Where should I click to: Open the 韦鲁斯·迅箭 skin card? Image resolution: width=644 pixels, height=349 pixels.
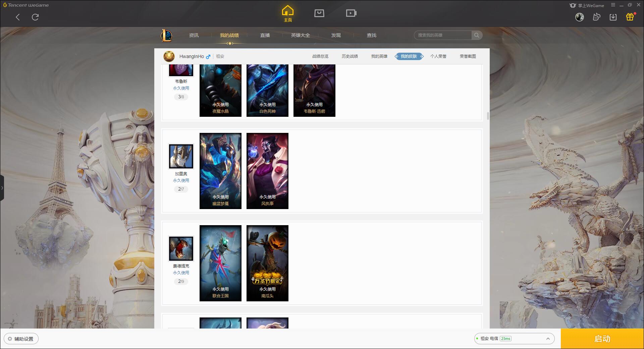click(x=314, y=91)
